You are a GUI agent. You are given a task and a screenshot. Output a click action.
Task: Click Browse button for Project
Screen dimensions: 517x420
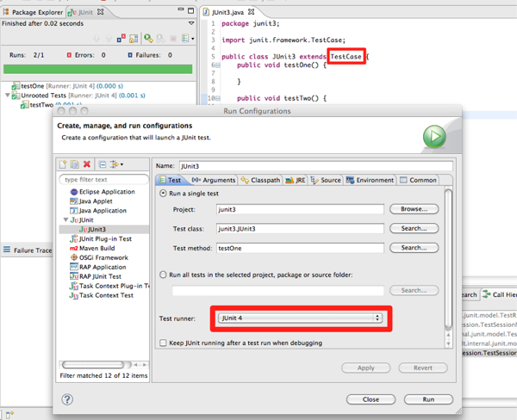[x=414, y=209]
